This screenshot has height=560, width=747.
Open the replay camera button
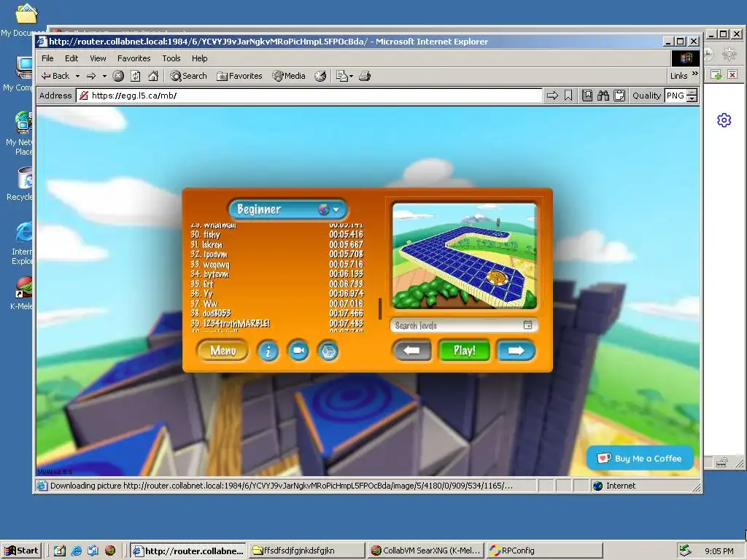pyautogui.click(x=298, y=351)
